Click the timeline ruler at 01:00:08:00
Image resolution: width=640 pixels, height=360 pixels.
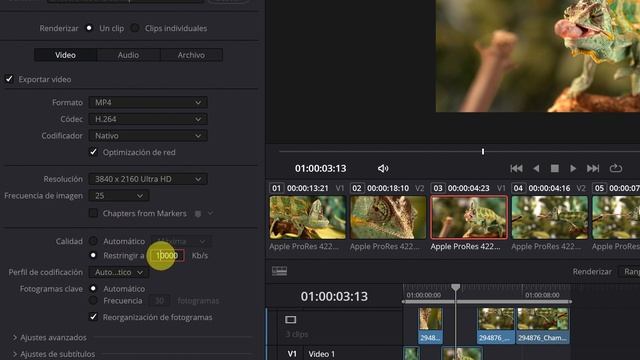tap(542, 295)
